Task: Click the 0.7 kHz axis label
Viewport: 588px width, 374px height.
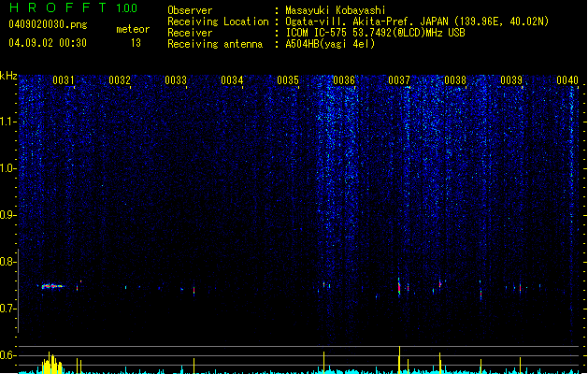Action: (8, 309)
